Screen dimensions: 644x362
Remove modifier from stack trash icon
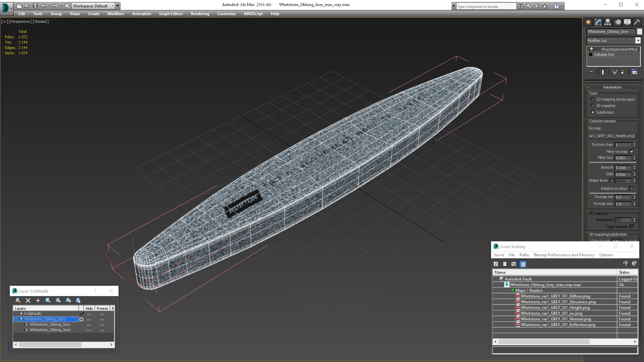(x=623, y=72)
